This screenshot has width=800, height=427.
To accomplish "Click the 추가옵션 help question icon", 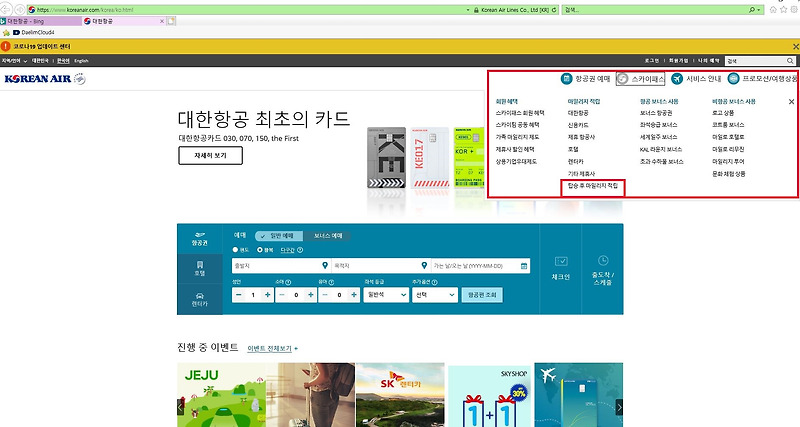I will 434,282.
